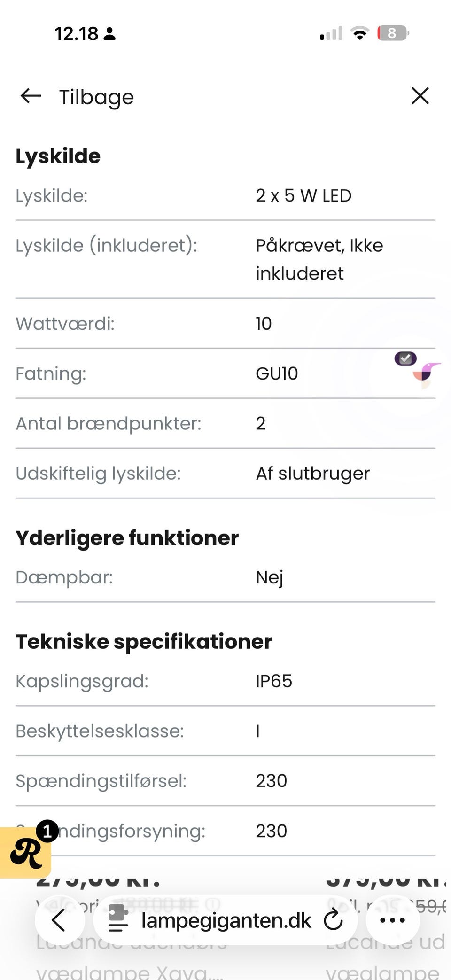Go back using the browser chevron button
451x980 pixels.
[x=60, y=920]
